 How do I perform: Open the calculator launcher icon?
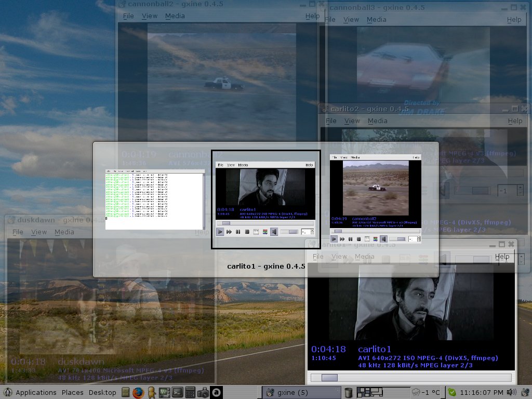[x=190, y=393]
